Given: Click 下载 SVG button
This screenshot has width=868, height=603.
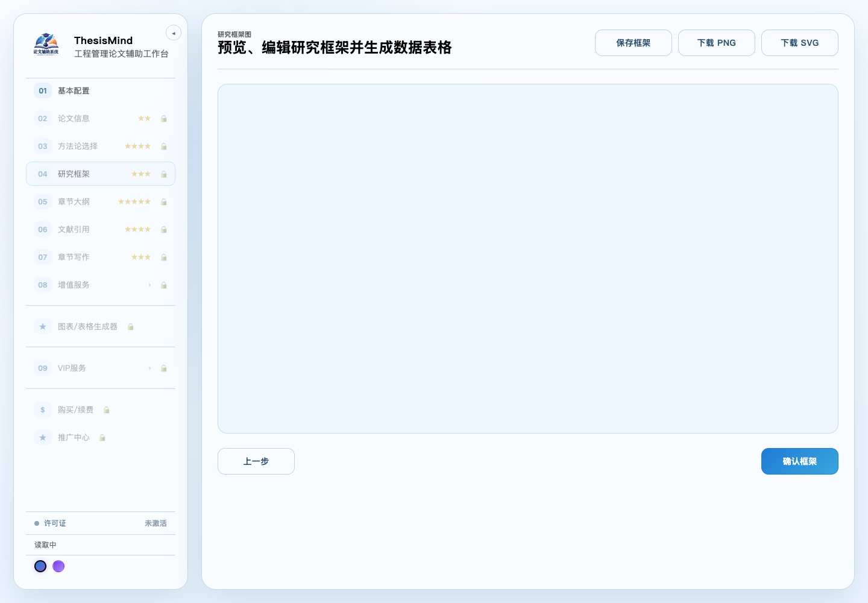Looking at the screenshot, I should [800, 43].
